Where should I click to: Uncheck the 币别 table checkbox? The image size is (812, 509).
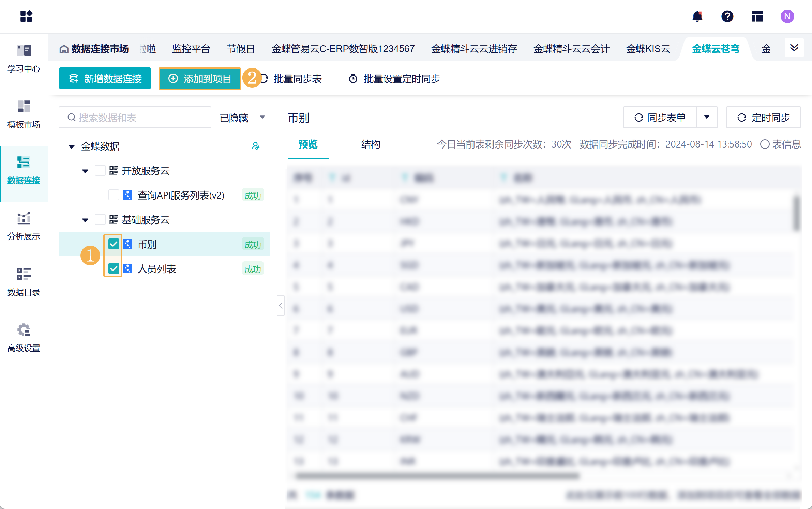pos(114,244)
